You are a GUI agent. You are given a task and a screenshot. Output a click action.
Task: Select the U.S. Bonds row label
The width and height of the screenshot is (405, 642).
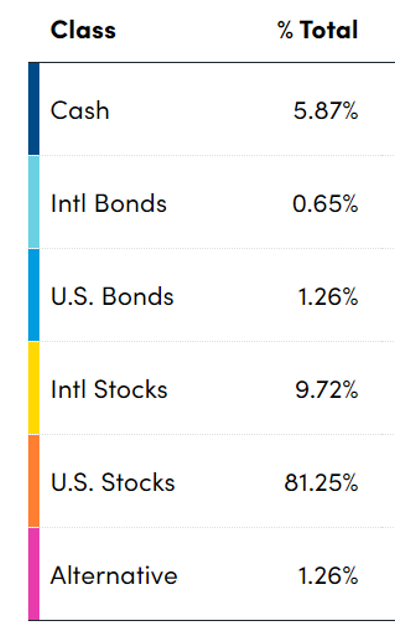[x=112, y=296]
